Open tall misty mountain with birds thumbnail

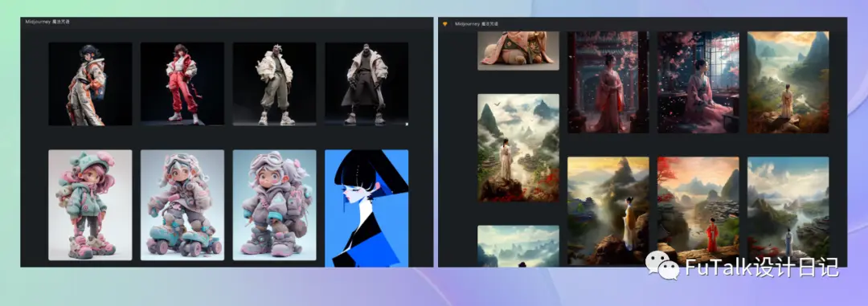click(518, 148)
